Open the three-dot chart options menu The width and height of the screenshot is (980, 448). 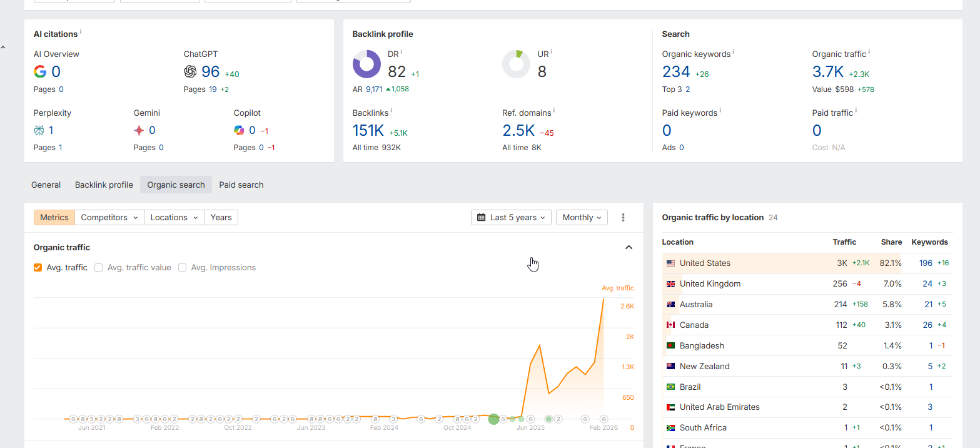point(623,218)
